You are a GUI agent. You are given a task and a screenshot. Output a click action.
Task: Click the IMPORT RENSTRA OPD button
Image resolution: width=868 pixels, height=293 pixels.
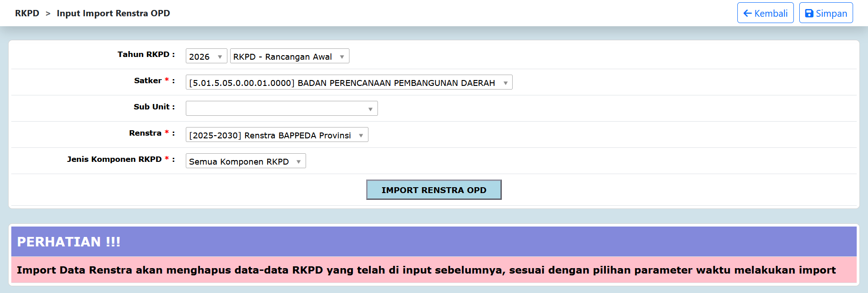(434, 190)
